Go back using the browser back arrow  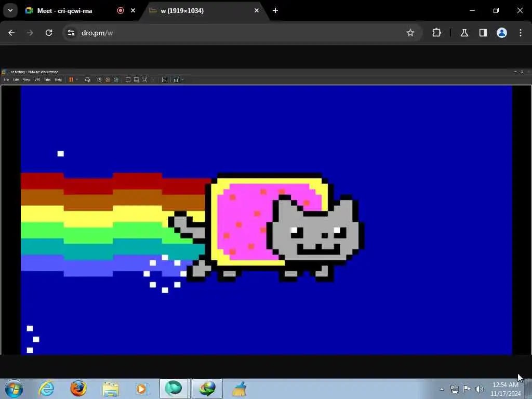coord(11,33)
